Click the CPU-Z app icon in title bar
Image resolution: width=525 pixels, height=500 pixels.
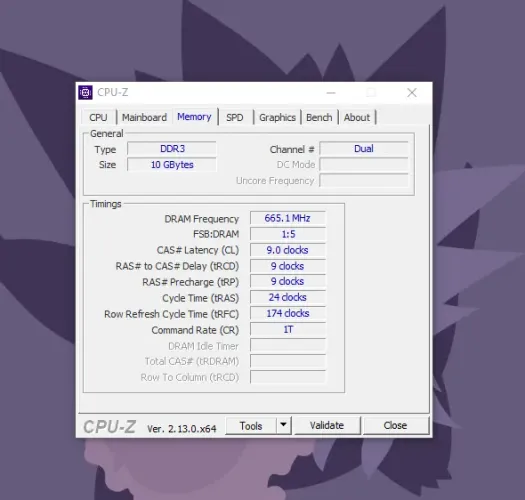[x=85, y=92]
